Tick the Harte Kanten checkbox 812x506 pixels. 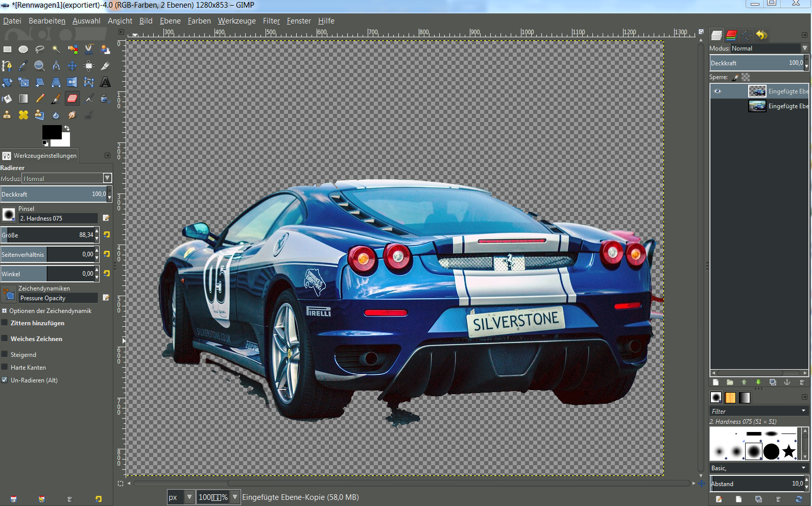tap(5, 367)
